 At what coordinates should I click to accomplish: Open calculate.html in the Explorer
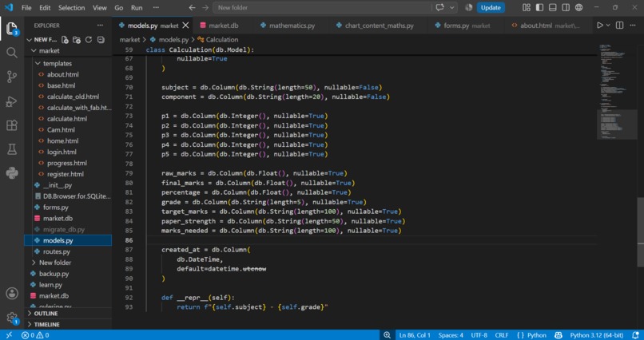(67, 119)
